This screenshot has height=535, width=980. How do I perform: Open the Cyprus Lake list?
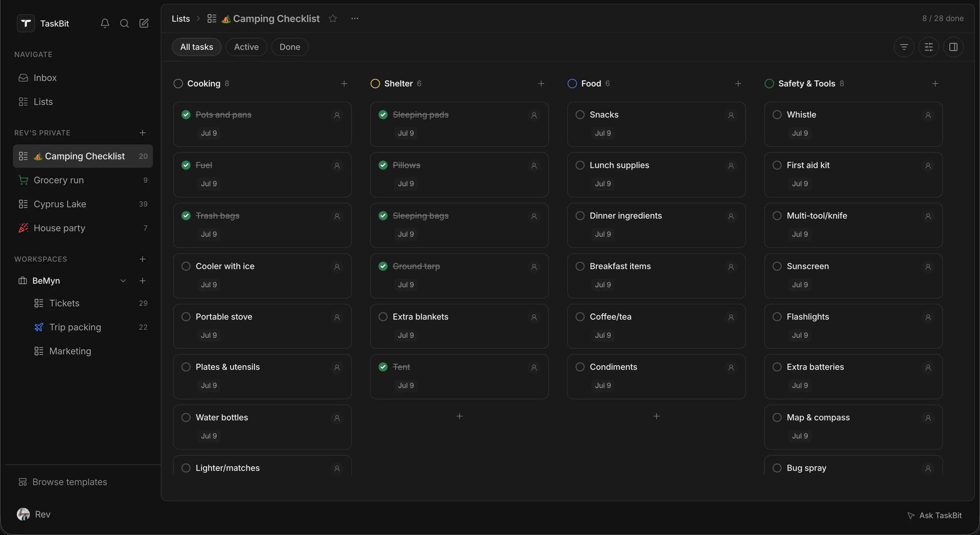(x=83, y=204)
